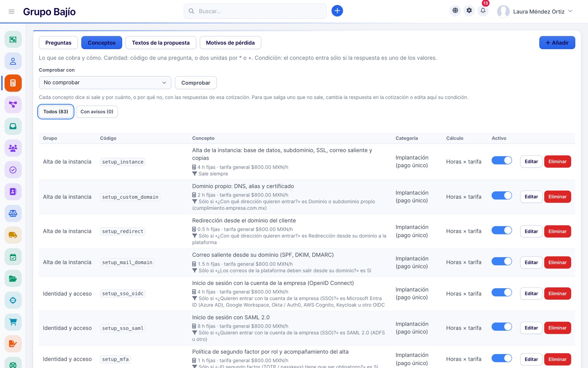
Task: Open the calendar check sidebar icon
Action: (x=13, y=257)
